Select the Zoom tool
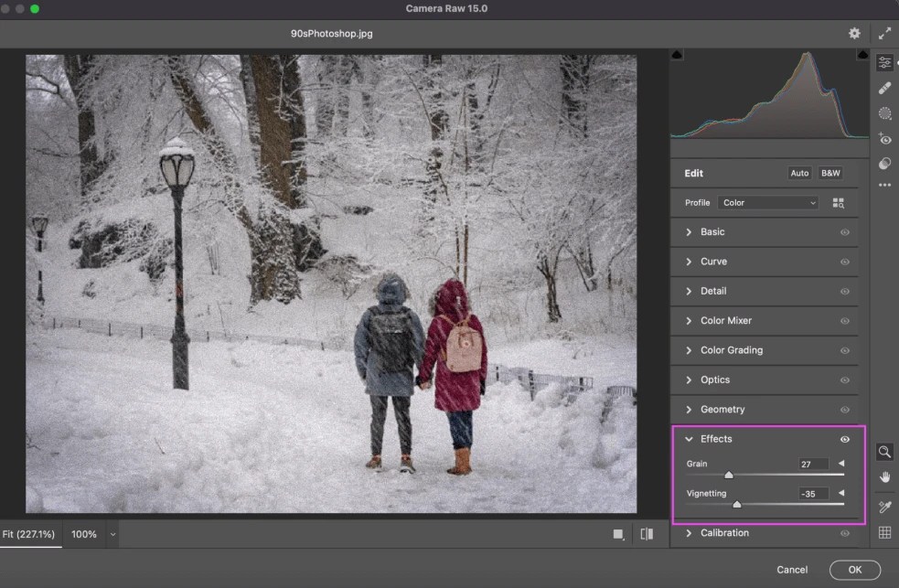Image resolution: width=899 pixels, height=588 pixels. [x=884, y=452]
